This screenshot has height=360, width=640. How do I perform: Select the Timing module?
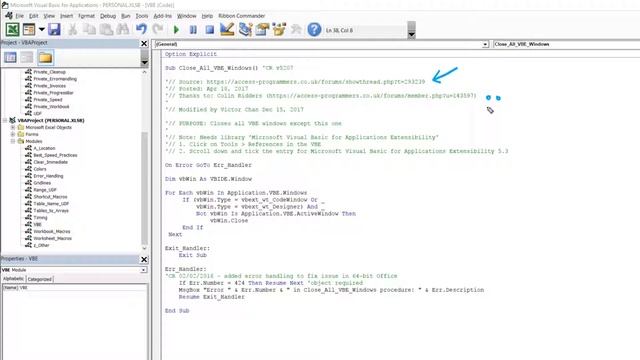[x=40, y=218]
